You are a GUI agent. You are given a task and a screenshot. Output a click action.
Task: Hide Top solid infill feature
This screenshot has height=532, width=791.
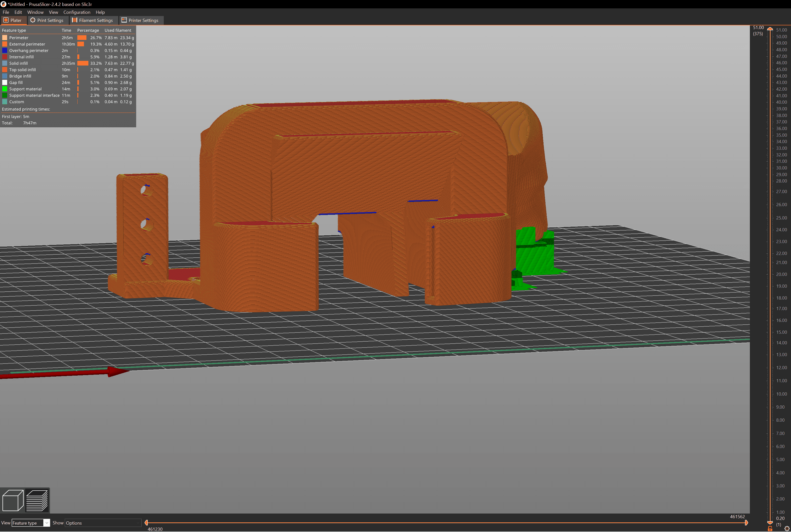tap(68, 70)
